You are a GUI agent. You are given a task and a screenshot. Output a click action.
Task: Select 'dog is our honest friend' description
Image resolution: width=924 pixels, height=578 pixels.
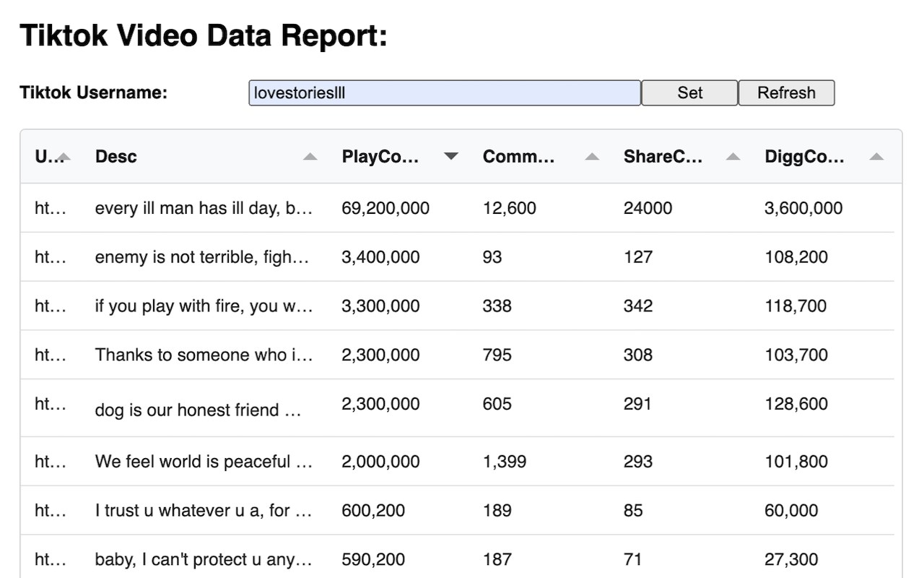pyautogui.click(x=197, y=410)
